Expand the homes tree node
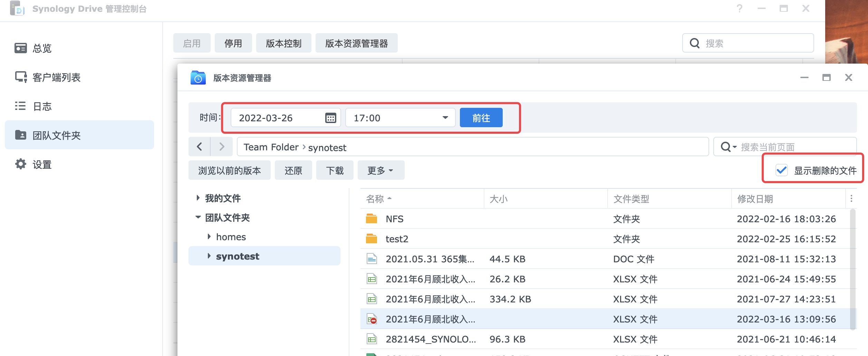868x356 pixels. coord(209,237)
